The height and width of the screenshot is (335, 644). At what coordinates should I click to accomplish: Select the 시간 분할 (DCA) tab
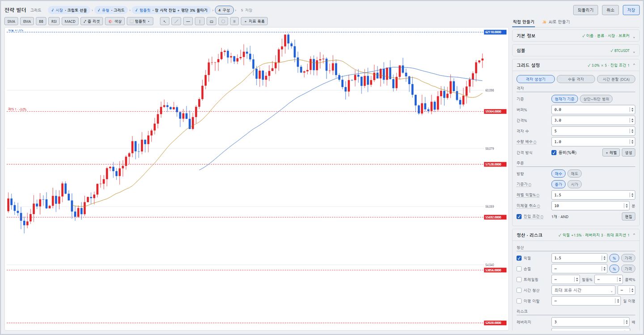(616, 79)
